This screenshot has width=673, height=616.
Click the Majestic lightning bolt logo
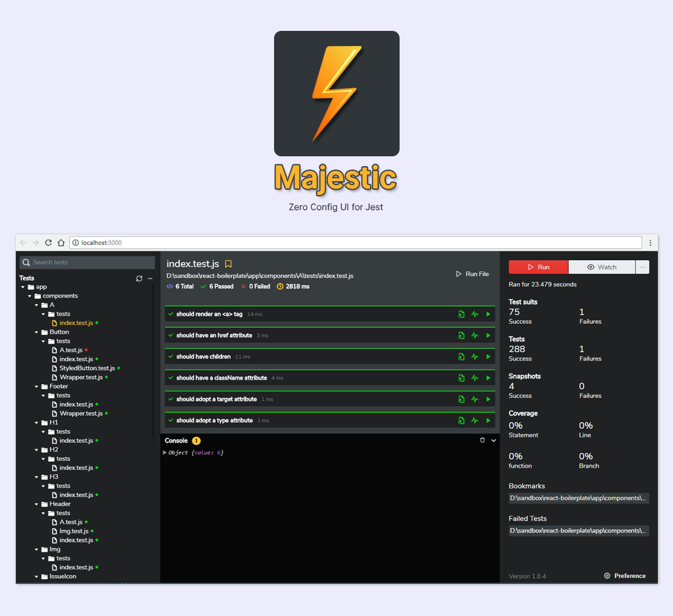[x=337, y=93]
